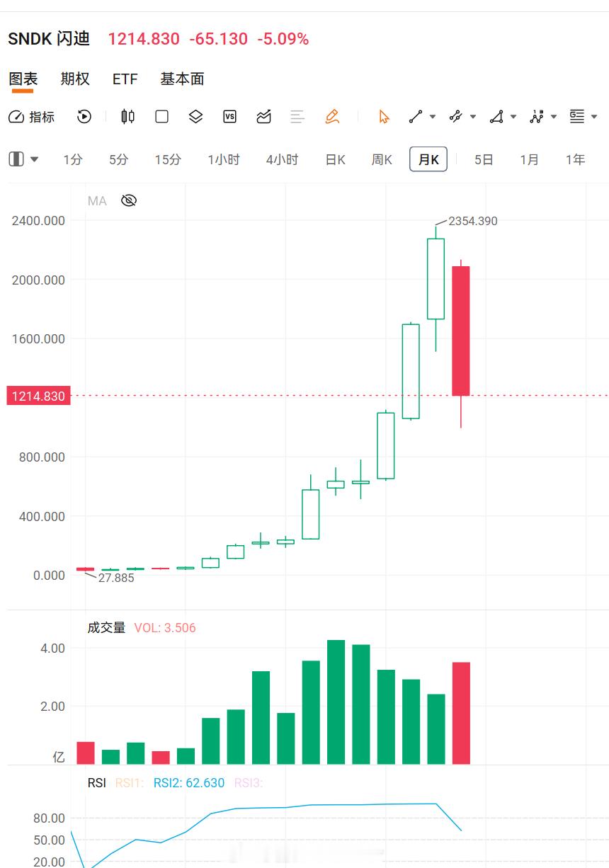Expand the trend line tool dropdown arrow
The image size is (609, 868).
(x=433, y=117)
